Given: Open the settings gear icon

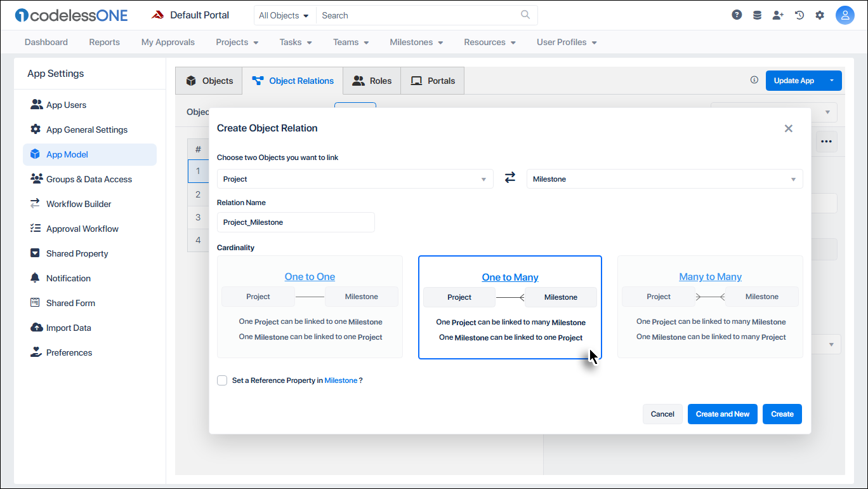Looking at the screenshot, I should point(820,14).
